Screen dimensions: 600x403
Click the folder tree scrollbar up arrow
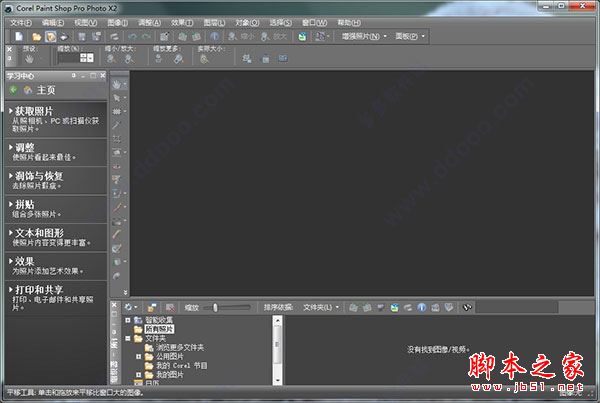278,320
